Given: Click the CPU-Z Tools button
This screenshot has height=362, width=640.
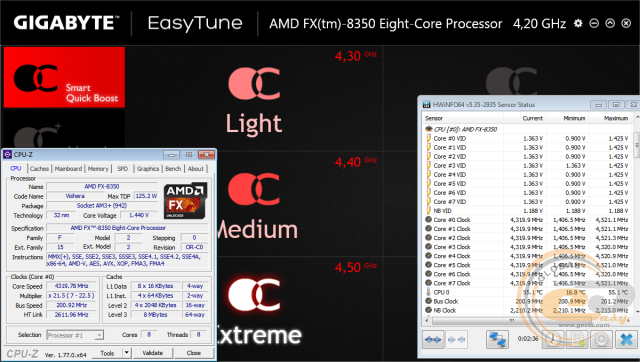Looking at the screenshot, I should click(x=107, y=353).
